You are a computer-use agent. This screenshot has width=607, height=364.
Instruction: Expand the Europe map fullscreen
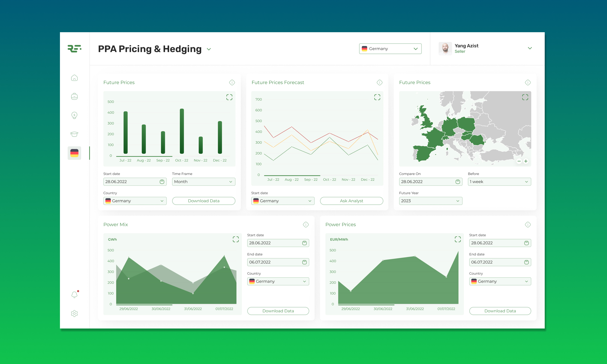tap(525, 97)
